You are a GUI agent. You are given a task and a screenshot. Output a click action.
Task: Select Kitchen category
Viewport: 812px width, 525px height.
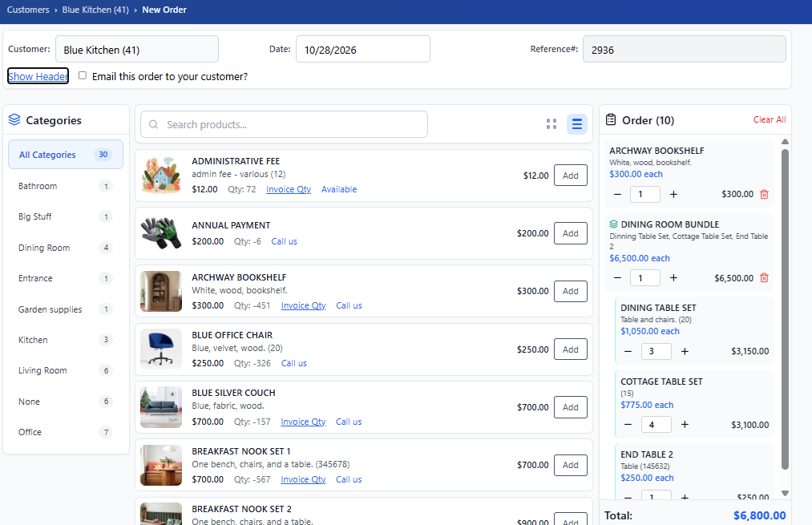[x=66, y=340]
